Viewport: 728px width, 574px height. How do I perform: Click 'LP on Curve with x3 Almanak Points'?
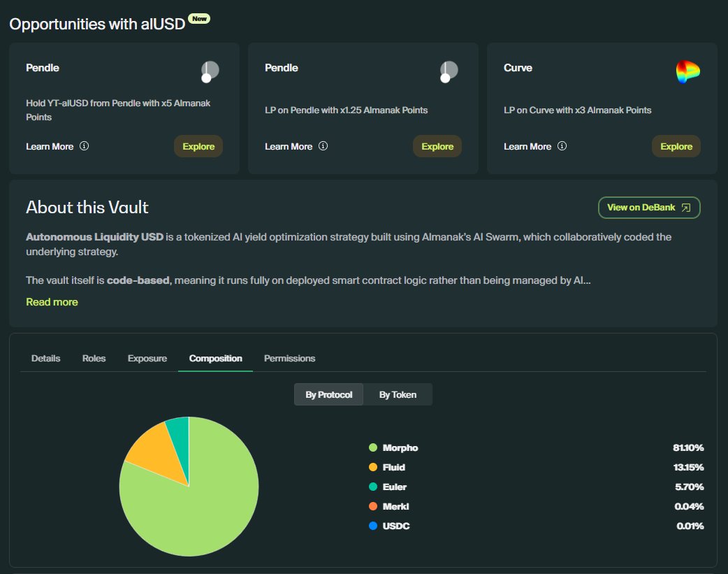578,110
